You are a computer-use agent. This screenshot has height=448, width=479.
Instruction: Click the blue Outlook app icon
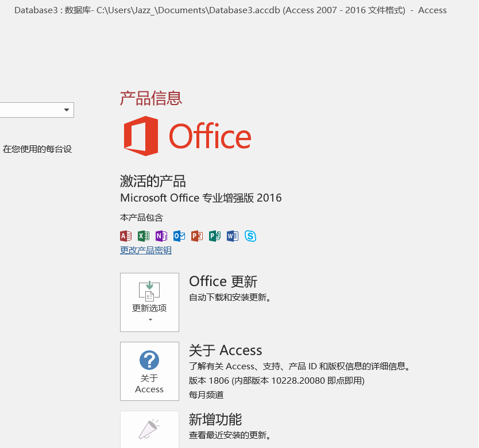tap(179, 236)
